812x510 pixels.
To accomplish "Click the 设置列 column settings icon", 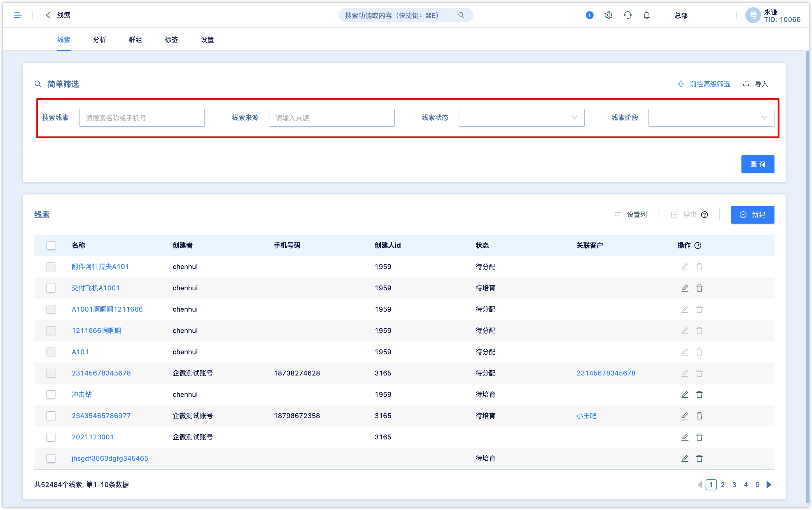I will (617, 214).
